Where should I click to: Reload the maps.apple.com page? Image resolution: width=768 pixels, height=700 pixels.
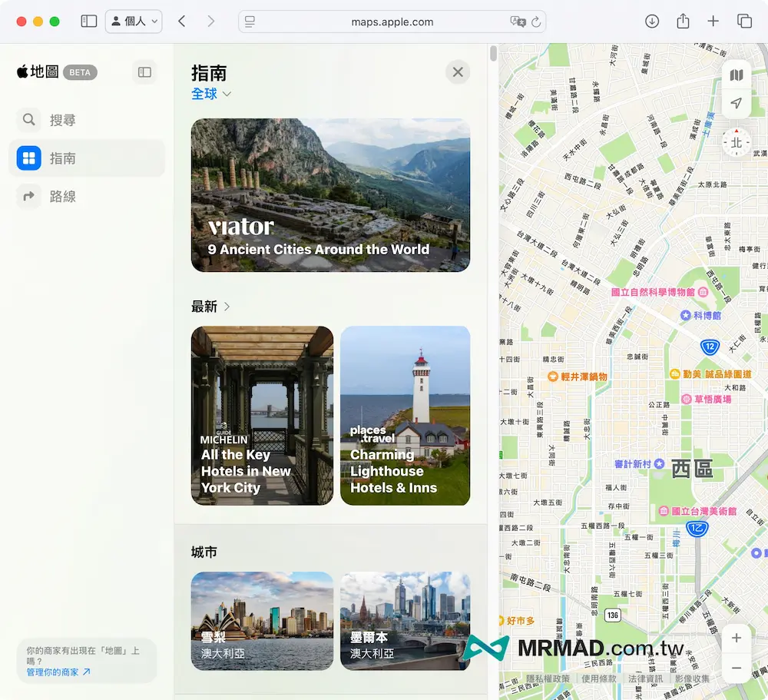(536, 22)
